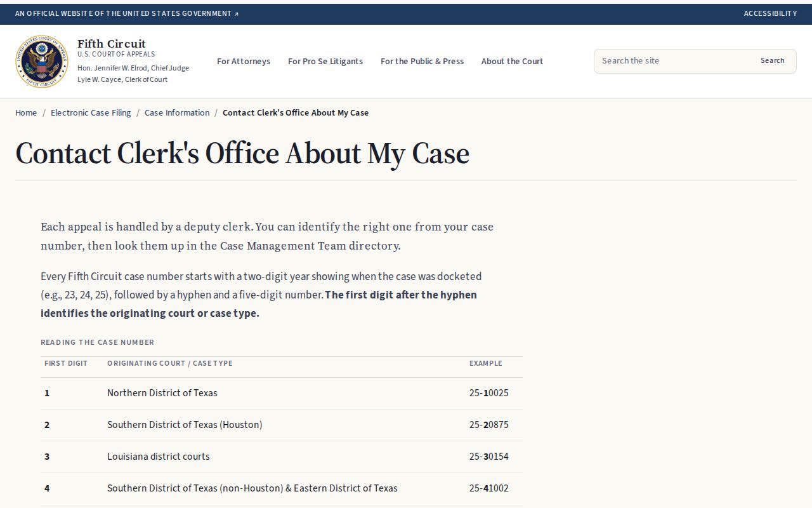Viewport: 812px width, 508px height.
Task: Click the First Digit column header
Action: [66, 363]
